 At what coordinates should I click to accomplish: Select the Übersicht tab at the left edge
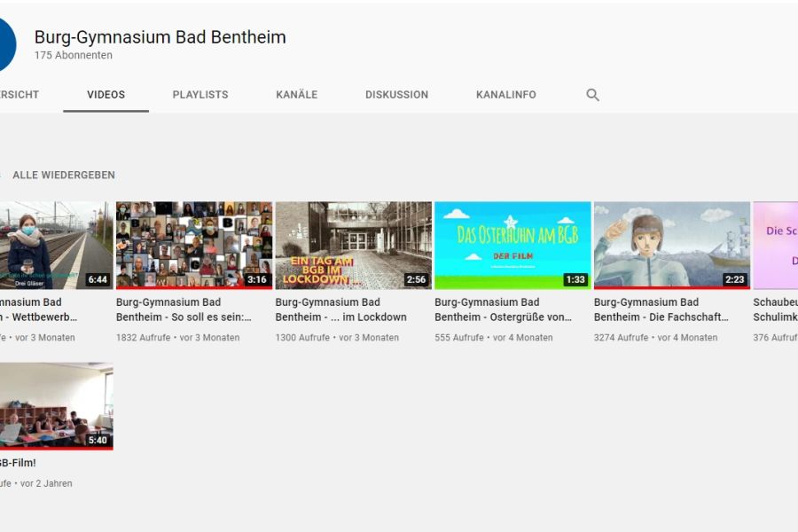(x=20, y=95)
